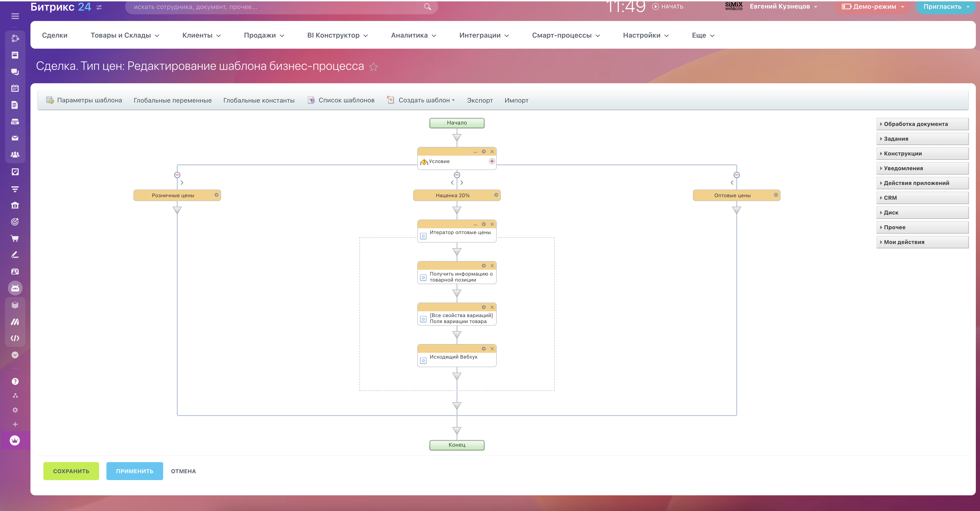The width and height of the screenshot is (980, 511).
Task: Click the Применить button
Action: pyautogui.click(x=135, y=471)
